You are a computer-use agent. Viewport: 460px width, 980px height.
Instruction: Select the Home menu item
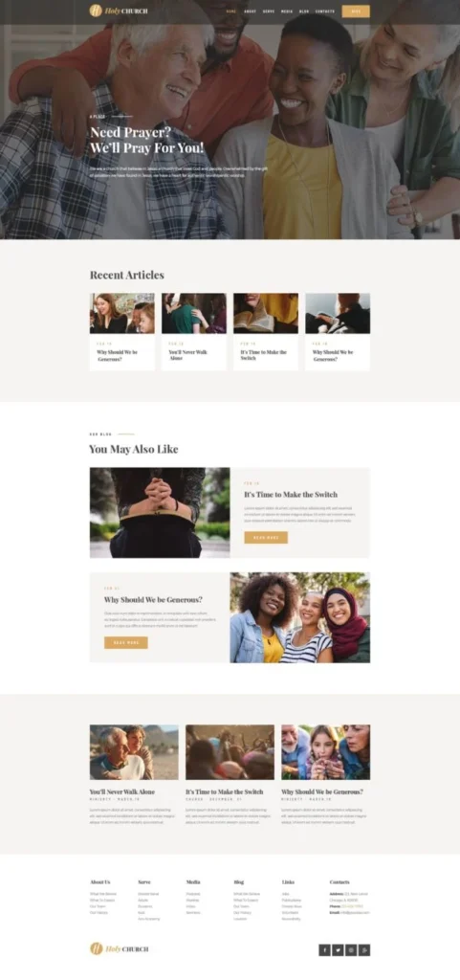point(230,11)
